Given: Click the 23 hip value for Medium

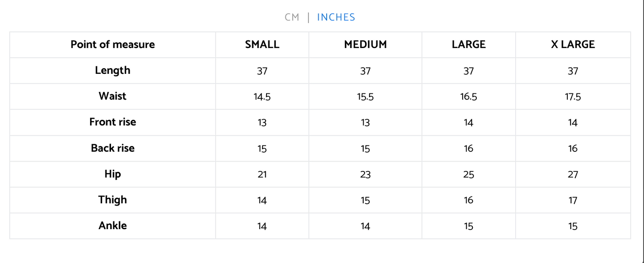Looking at the screenshot, I should [x=365, y=174].
